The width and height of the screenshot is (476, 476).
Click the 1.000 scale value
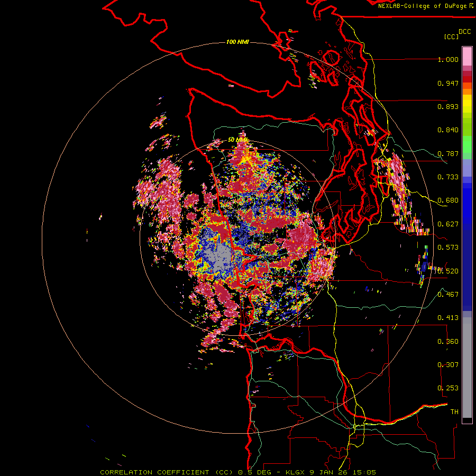pos(448,59)
